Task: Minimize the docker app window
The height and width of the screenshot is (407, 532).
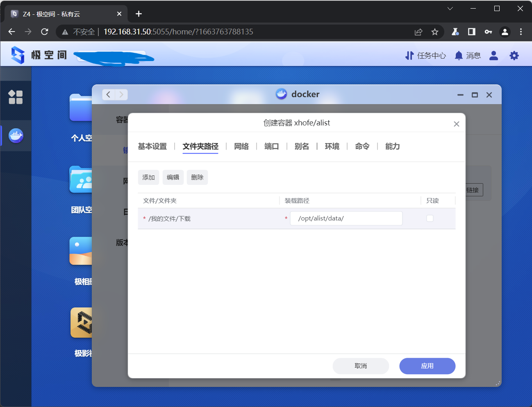Action: (x=460, y=95)
